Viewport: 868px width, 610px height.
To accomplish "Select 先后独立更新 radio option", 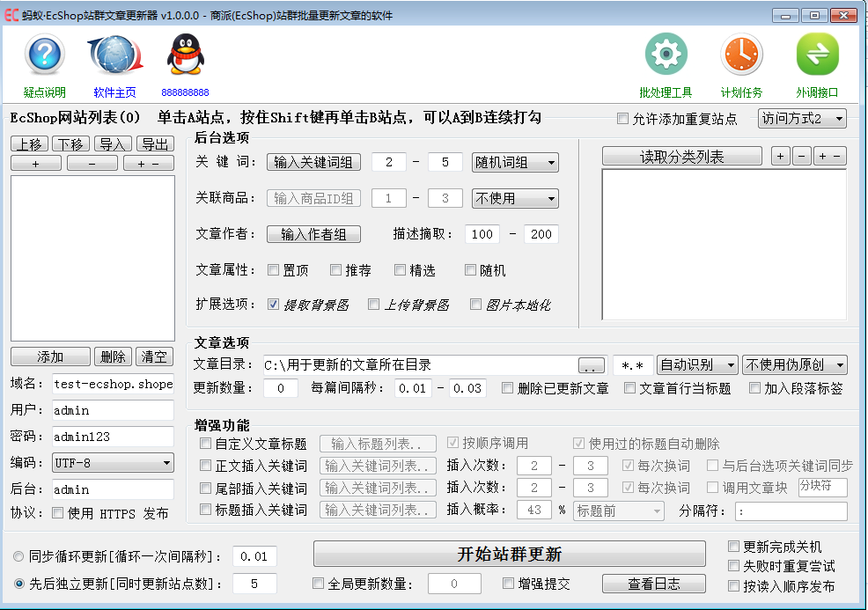I will (18, 584).
